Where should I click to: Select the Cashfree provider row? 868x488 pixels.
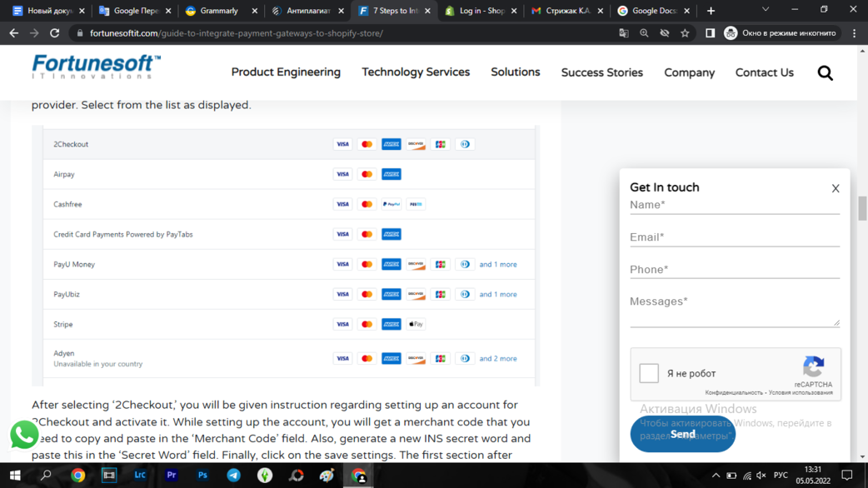pos(289,204)
